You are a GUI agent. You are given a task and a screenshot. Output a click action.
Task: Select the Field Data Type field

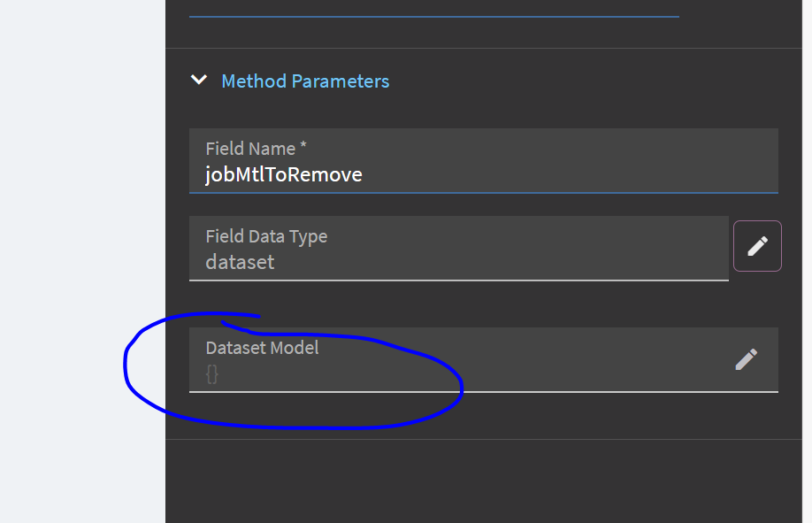pos(459,249)
